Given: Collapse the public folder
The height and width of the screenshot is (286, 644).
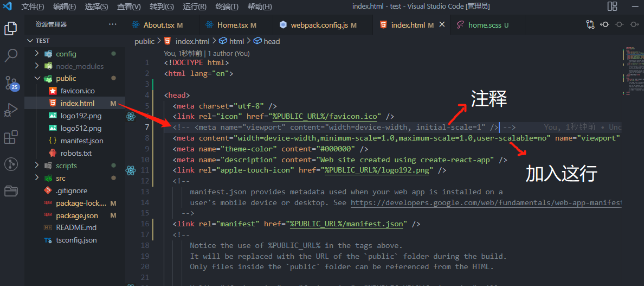Looking at the screenshot, I should click(x=36, y=79).
